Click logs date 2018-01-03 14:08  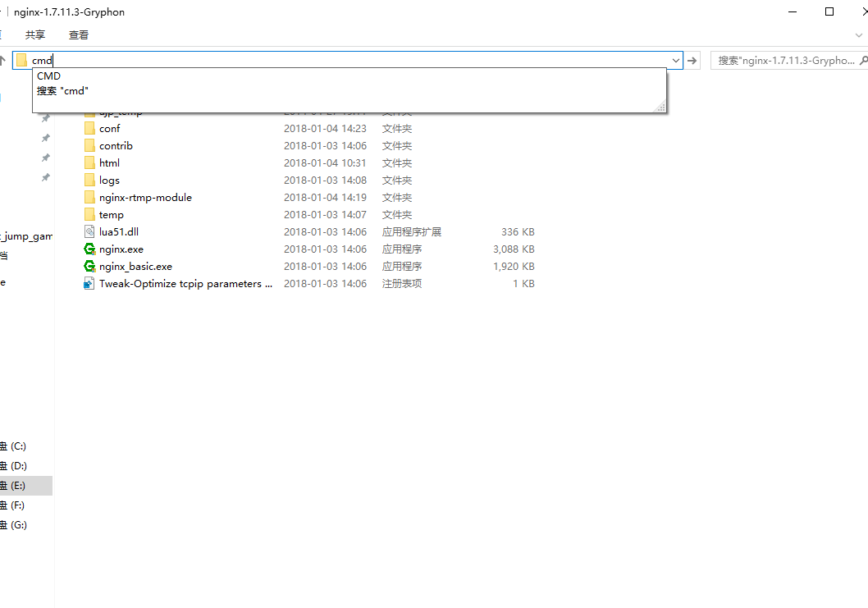326,180
